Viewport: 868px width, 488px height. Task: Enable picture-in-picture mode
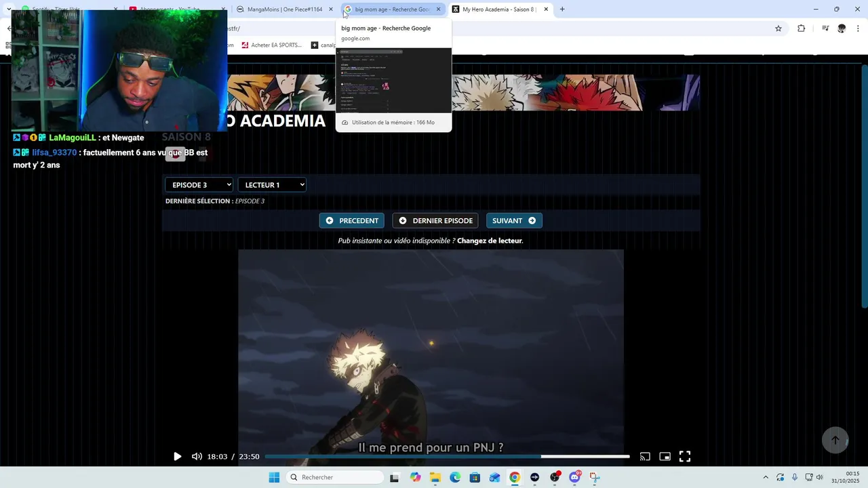click(x=665, y=457)
